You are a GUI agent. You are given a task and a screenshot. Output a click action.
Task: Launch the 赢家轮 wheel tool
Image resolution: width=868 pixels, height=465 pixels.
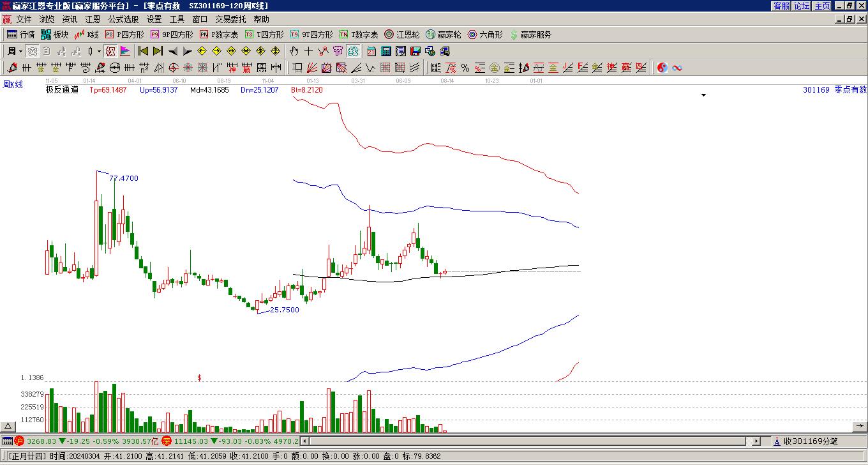pyautogui.click(x=444, y=34)
